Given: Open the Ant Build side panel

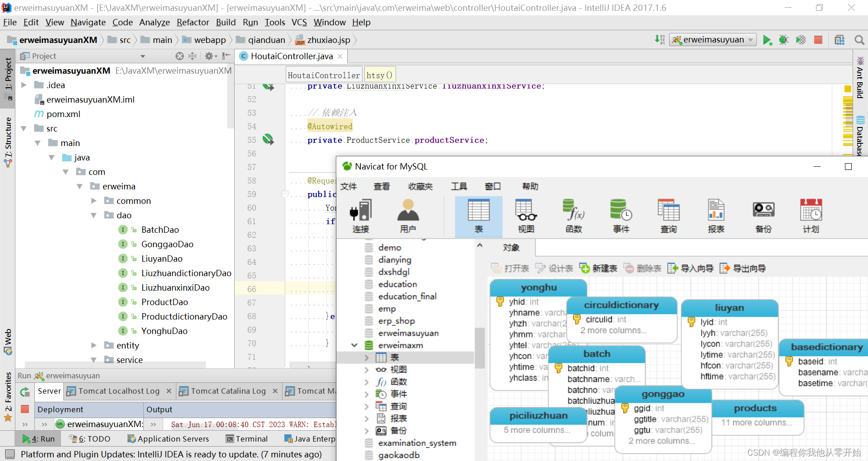Looking at the screenshot, I should pos(860,77).
